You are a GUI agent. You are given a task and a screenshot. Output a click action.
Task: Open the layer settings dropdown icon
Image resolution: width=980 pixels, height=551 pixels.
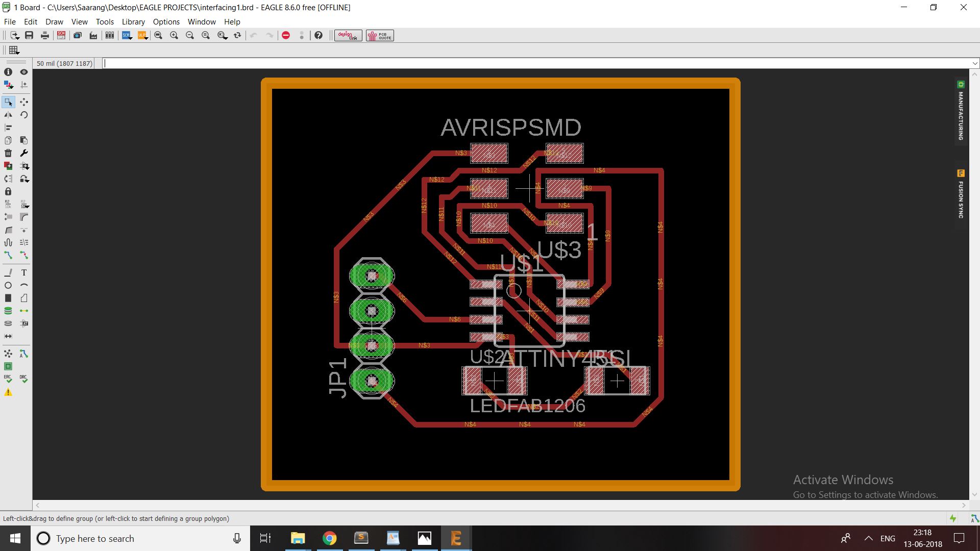[x=8, y=85]
